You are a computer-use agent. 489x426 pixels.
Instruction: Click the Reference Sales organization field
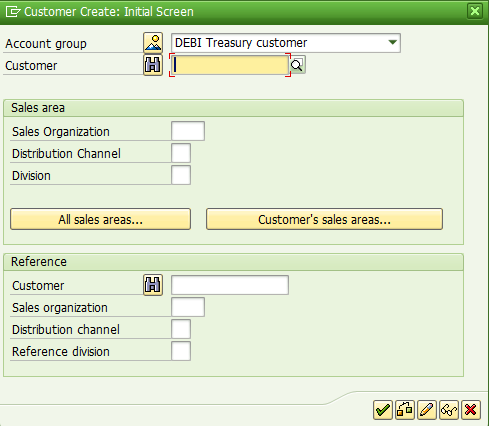(188, 307)
